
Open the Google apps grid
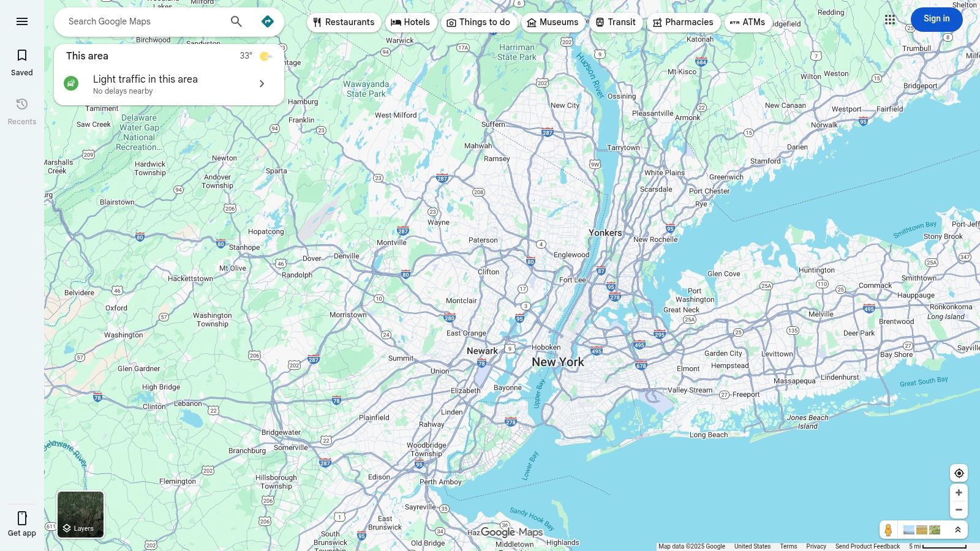[890, 19]
